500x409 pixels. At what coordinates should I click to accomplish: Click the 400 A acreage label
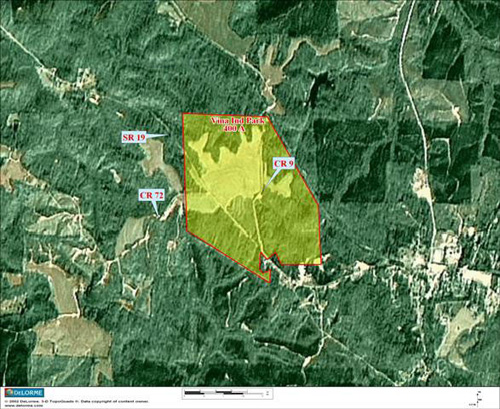click(235, 129)
